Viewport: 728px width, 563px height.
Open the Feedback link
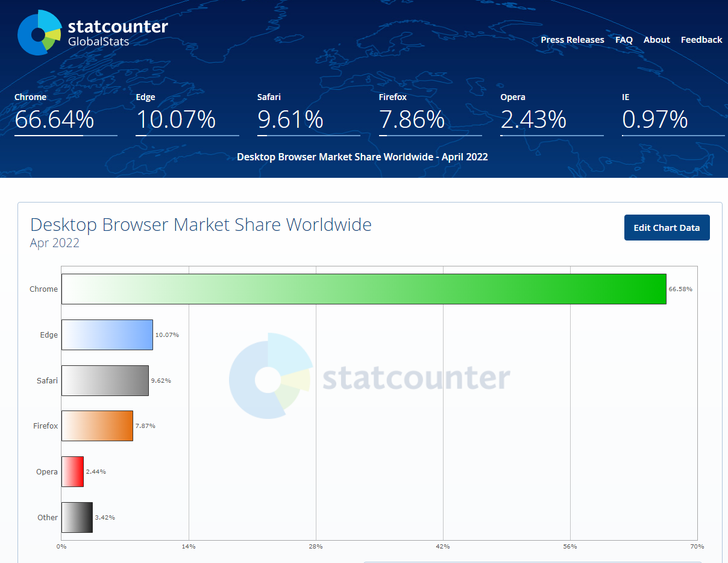pos(701,40)
